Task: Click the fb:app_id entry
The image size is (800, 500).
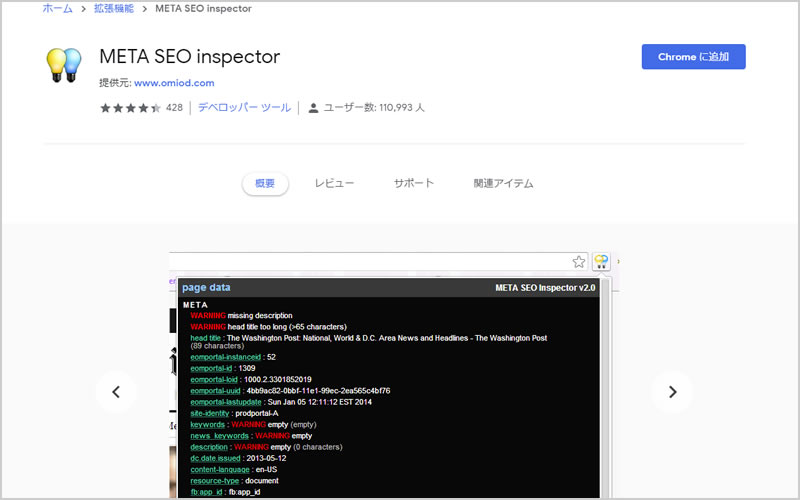Action: click(225, 492)
